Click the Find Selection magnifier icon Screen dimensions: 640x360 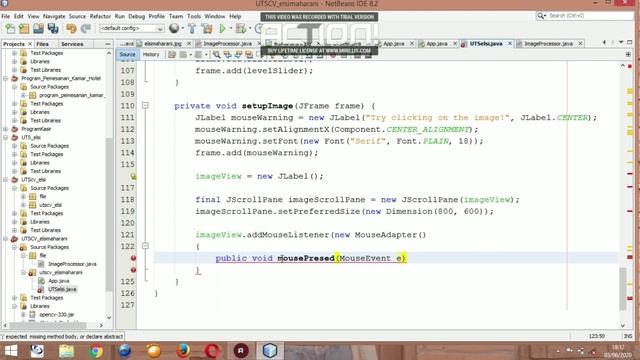(216, 55)
